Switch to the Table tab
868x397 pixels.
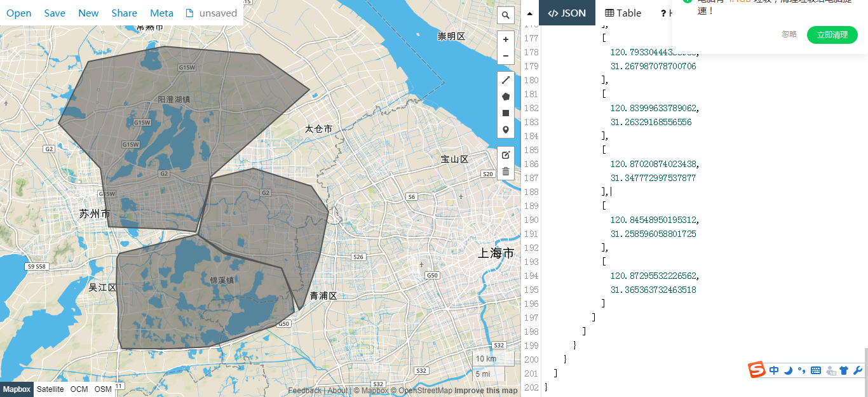[x=622, y=12]
